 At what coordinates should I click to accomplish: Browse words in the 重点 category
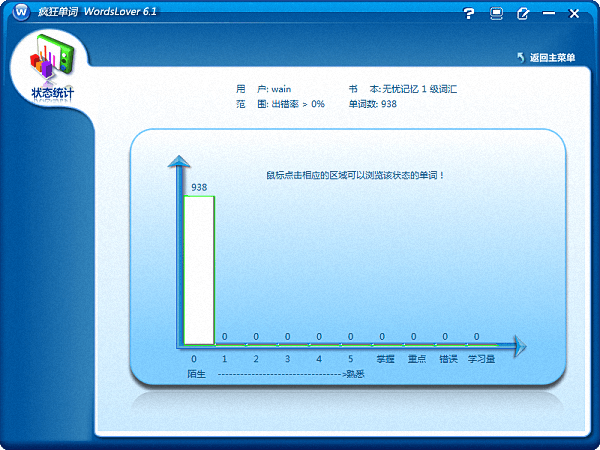tap(417, 358)
